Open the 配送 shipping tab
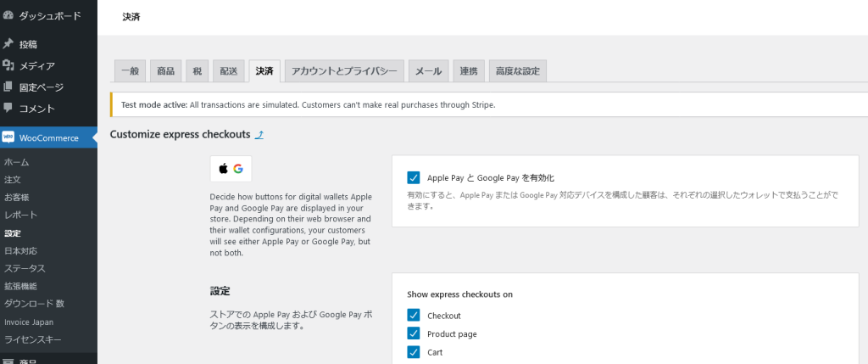This screenshot has height=364, width=868. tap(228, 71)
